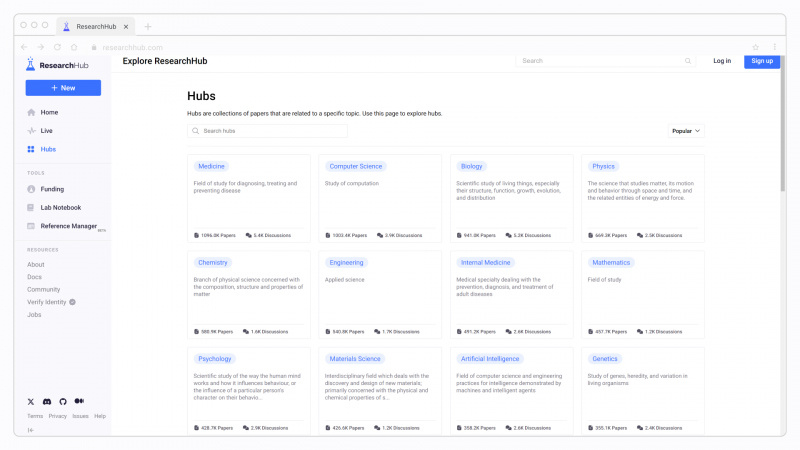Open the Computer Science hub

pos(356,166)
